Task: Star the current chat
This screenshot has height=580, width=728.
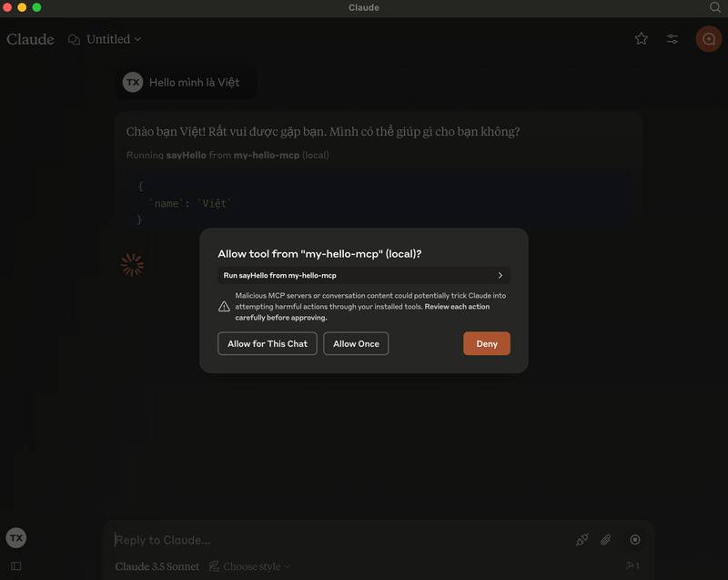Action: (642, 38)
